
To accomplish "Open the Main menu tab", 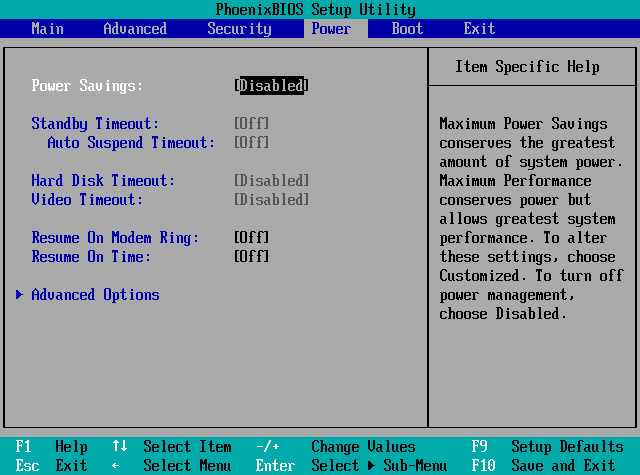I will (47, 29).
